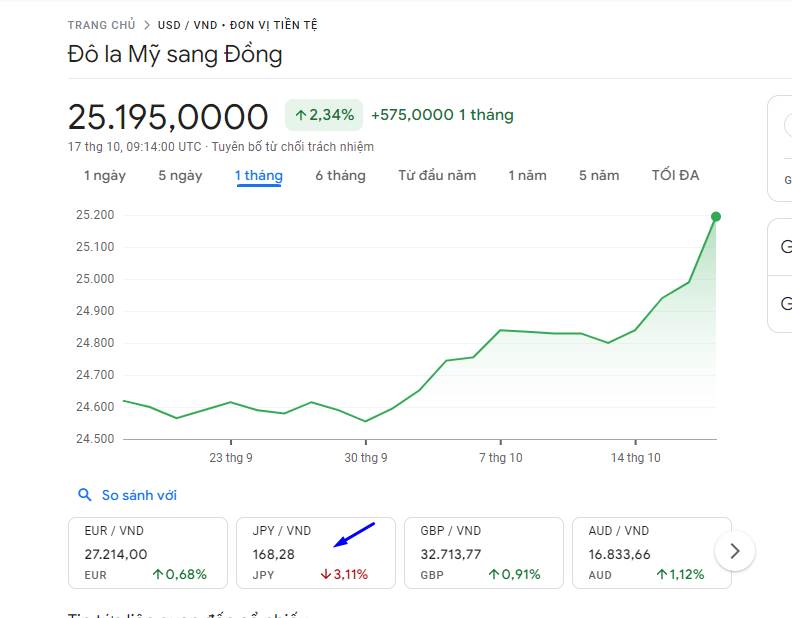Show the TỐI ĐA range

point(675,176)
